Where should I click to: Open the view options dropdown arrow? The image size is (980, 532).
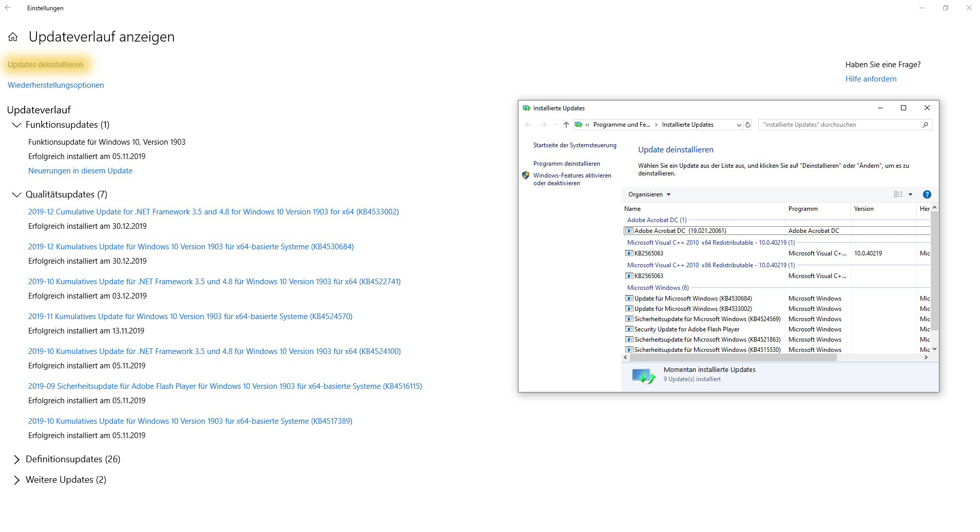click(x=910, y=194)
